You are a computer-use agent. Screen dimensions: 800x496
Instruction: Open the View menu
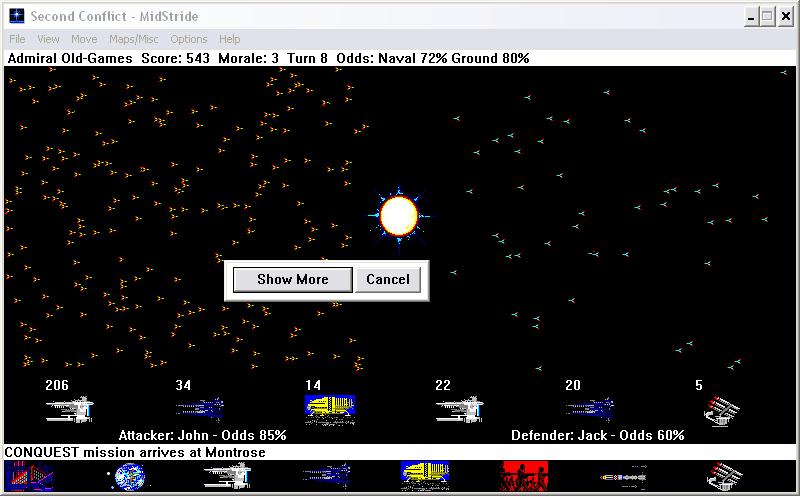48,39
